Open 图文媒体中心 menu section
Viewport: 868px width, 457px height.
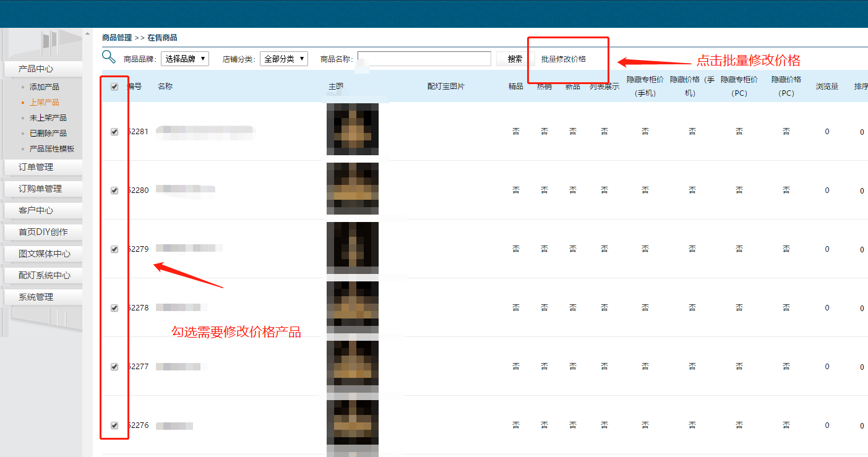pyautogui.click(x=43, y=254)
